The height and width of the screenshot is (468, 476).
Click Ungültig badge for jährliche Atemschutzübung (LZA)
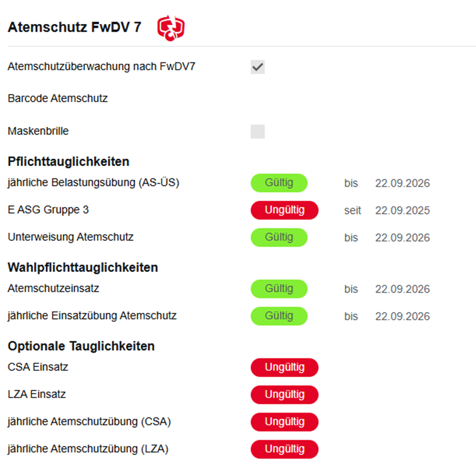click(284, 449)
